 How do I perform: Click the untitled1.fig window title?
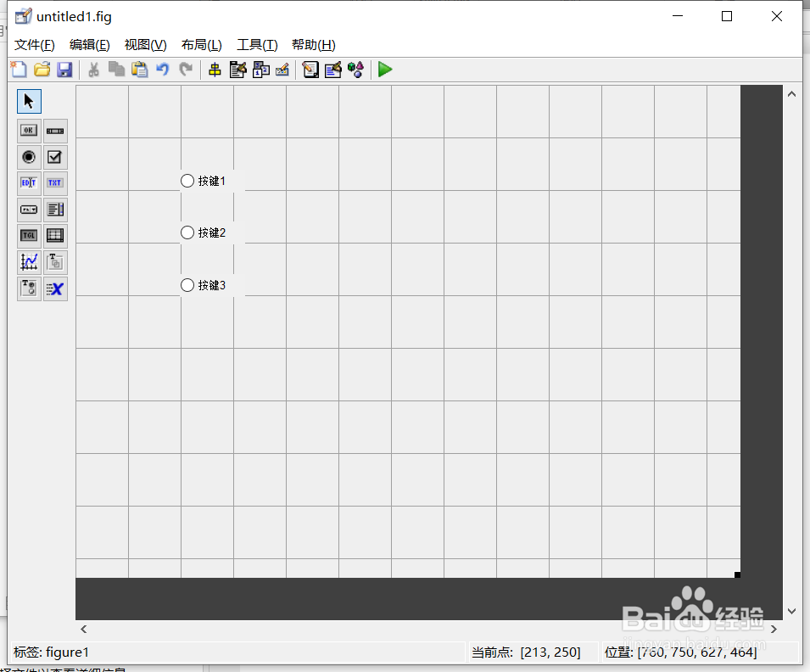coord(74,16)
